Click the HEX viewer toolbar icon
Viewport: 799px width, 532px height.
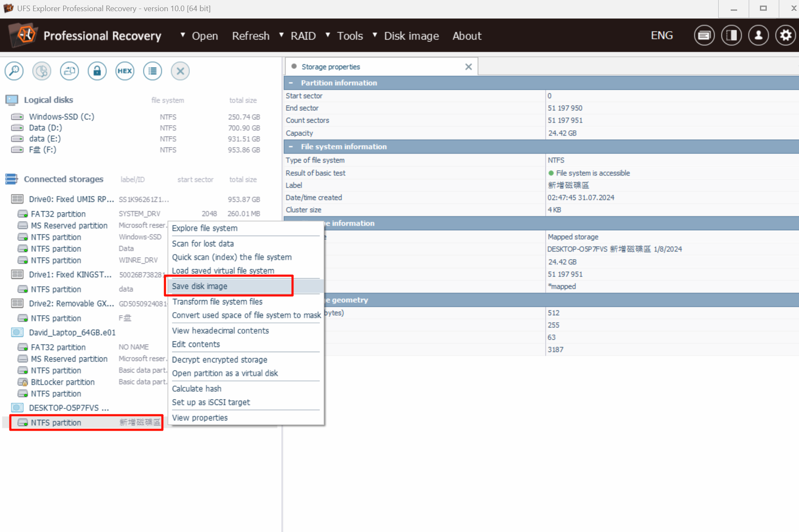pyautogui.click(x=125, y=71)
